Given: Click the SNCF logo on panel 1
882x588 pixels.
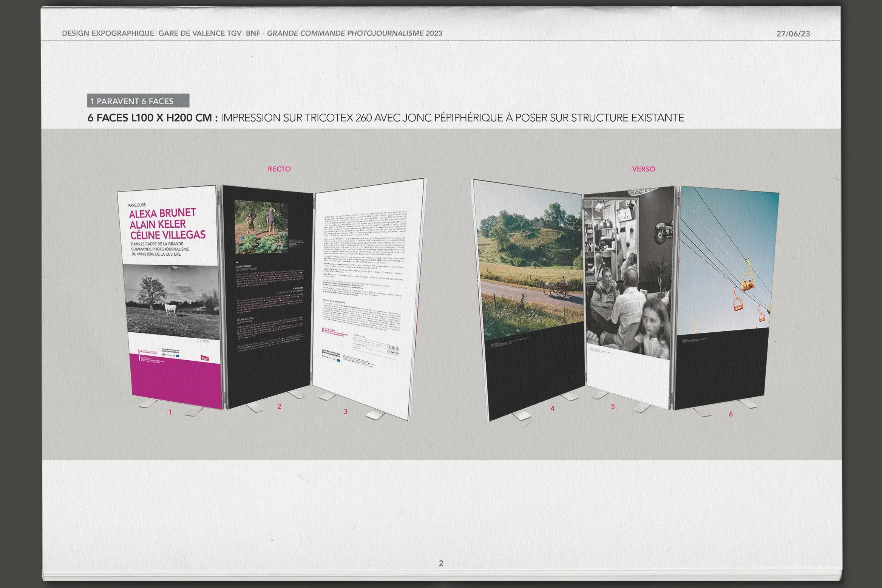Looking at the screenshot, I should pos(205,358).
